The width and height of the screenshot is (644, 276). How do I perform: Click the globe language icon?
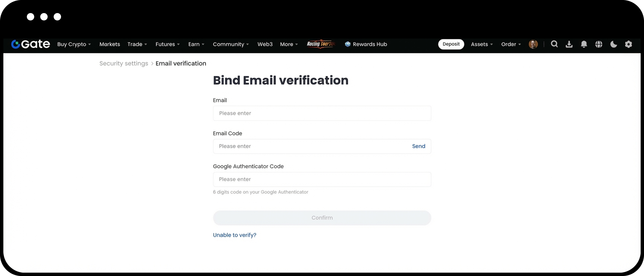tap(599, 44)
